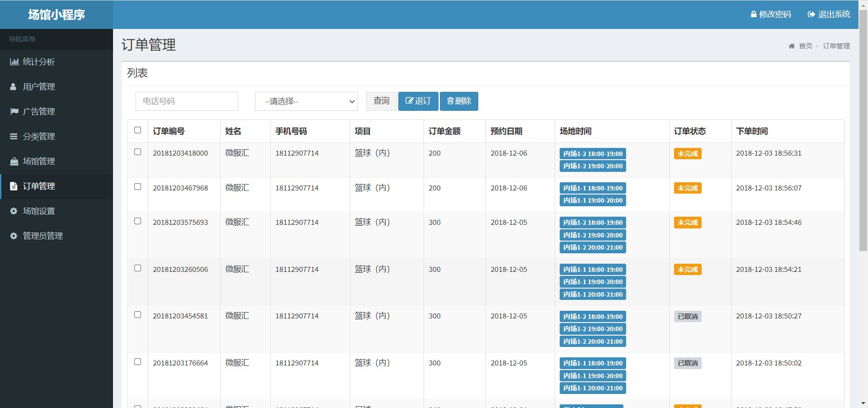Click order time 2018-12-03 18:50:02
This screenshot has height=408, width=868.
coord(769,363)
